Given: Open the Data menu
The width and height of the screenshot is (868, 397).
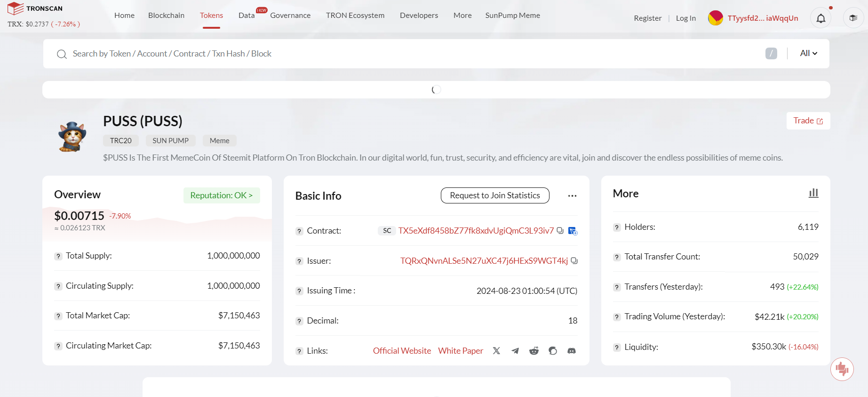Looking at the screenshot, I should [247, 16].
